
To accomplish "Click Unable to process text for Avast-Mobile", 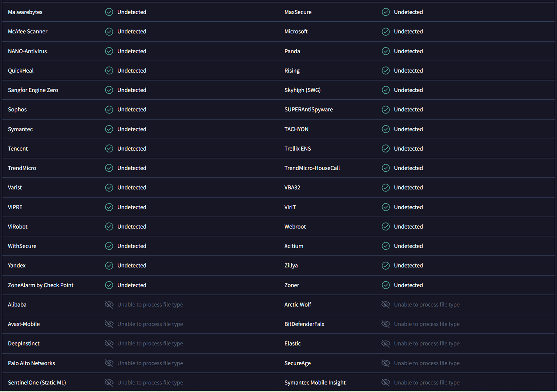I will pos(150,324).
